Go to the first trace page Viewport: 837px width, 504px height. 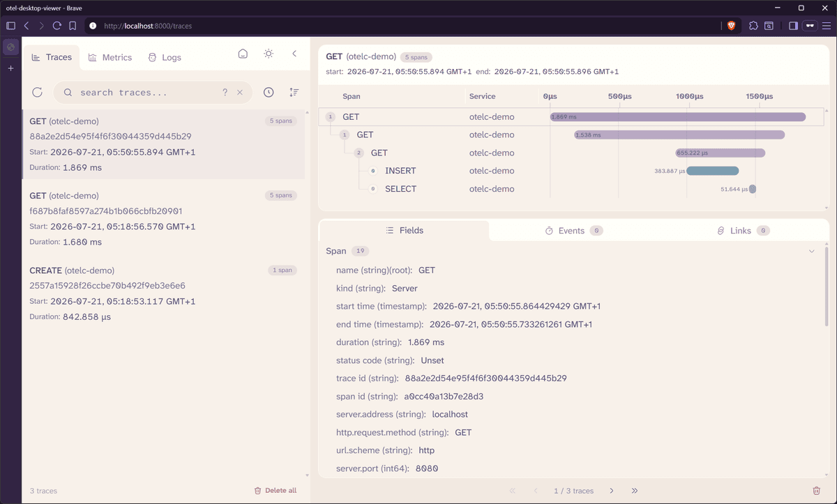(x=513, y=491)
